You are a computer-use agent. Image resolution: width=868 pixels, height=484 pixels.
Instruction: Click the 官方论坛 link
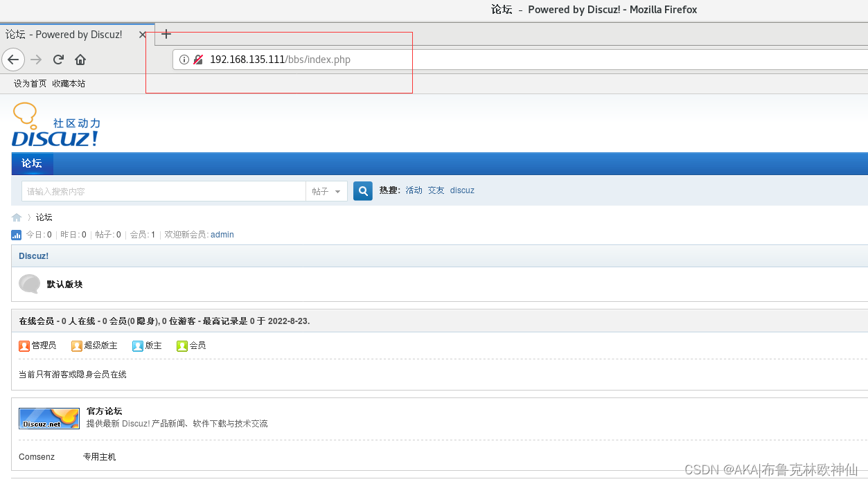[104, 411]
